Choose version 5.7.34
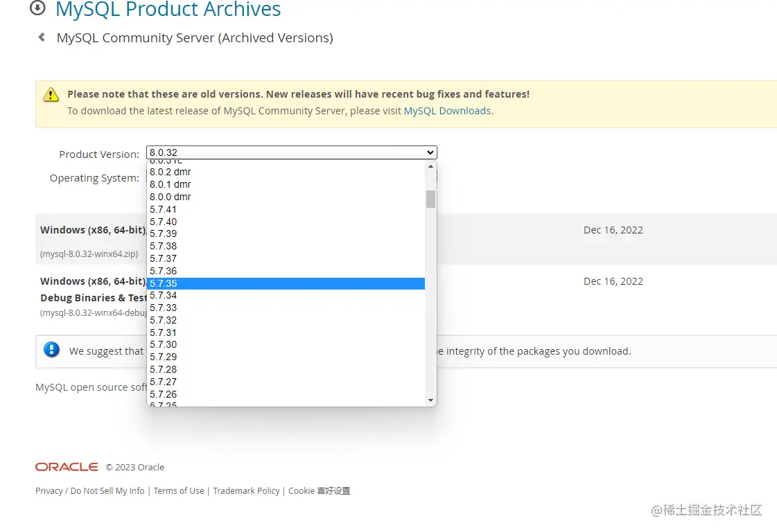This screenshot has height=532, width=777. coord(286,295)
